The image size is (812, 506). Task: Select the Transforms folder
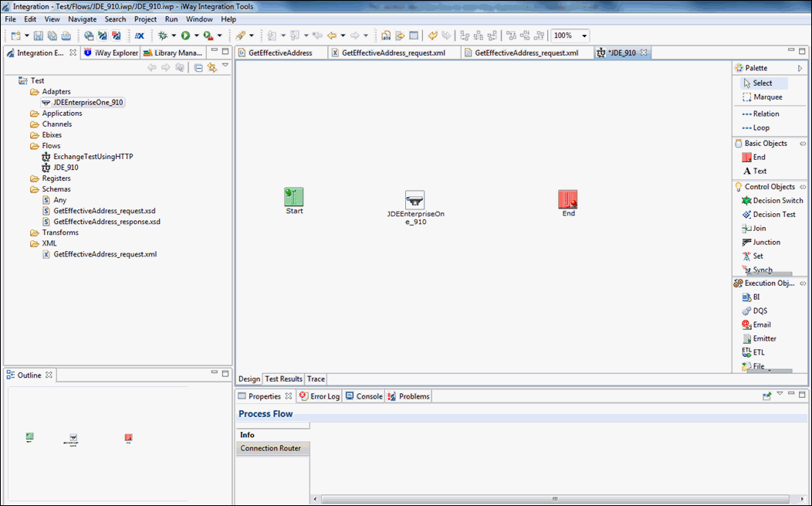(x=54, y=233)
